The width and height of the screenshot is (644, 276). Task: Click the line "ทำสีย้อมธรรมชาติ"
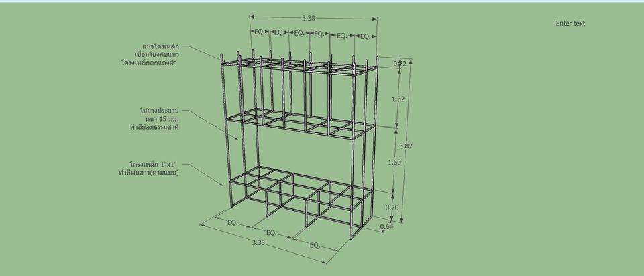click(x=154, y=127)
